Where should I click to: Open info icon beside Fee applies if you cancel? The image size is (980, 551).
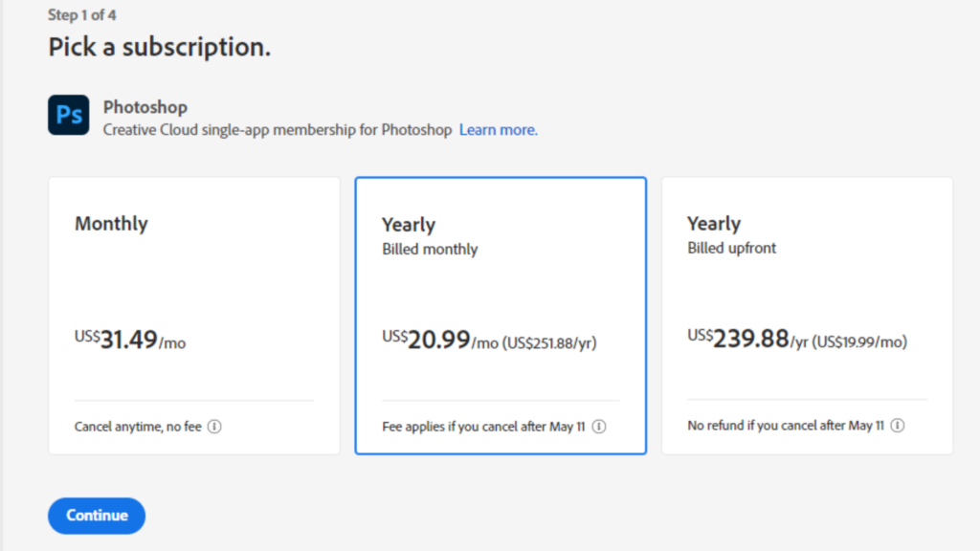click(x=599, y=427)
